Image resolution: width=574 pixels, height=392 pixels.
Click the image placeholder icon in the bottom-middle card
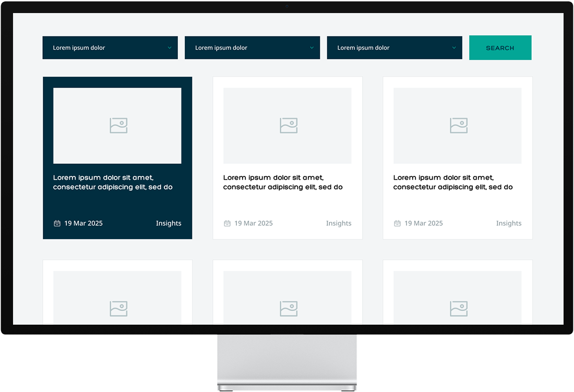(x=289, y=309)
